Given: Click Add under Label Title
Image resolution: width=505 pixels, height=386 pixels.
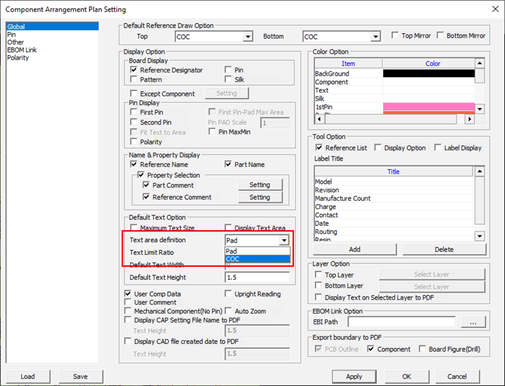Looking at the screenshot, I should coord(355,249).
